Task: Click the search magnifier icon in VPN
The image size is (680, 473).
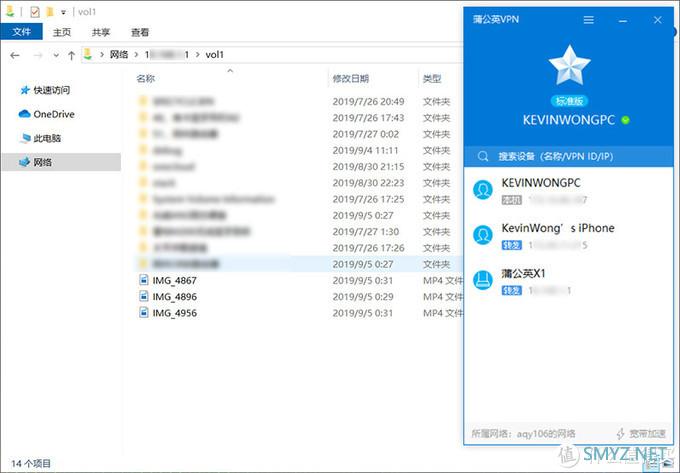Action: pyautogui.click(x=483, y=157)
